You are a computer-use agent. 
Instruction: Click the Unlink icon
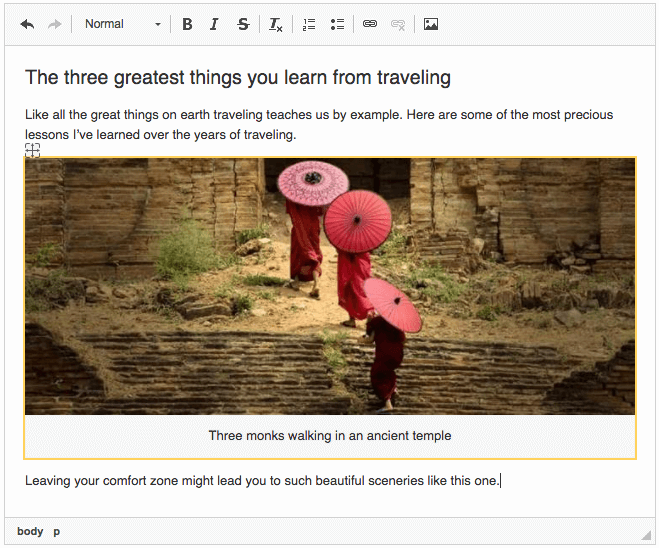(x=398, y=24)
